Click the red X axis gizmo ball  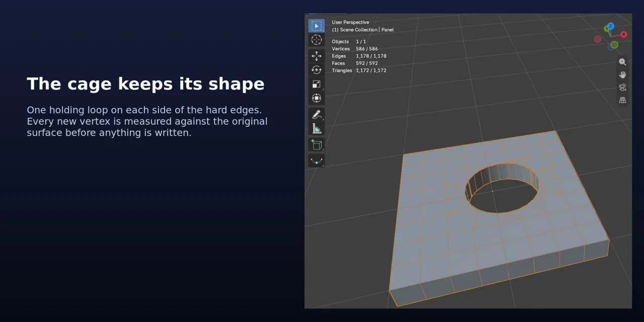pyautogui.click(x=624, y=34)
